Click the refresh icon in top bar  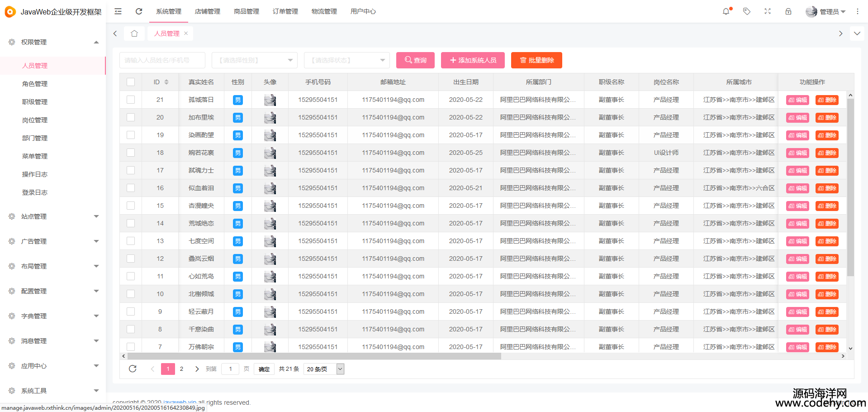(139, 11)
